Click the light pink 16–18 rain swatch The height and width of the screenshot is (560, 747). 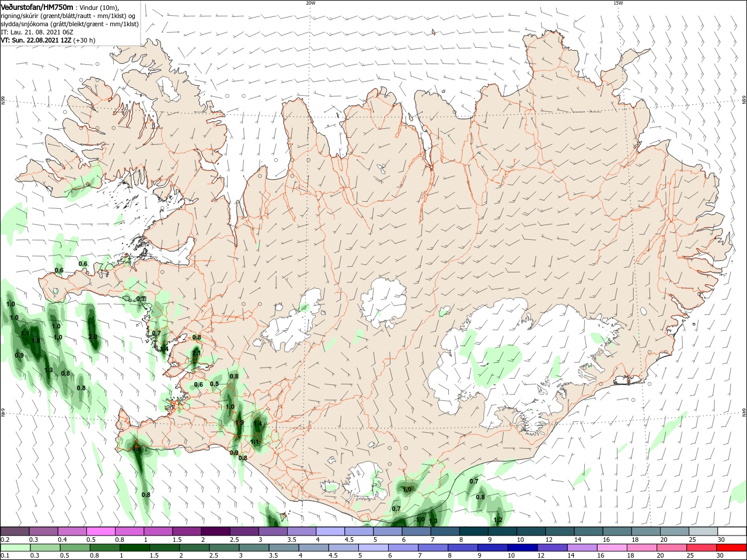point(612,548)
